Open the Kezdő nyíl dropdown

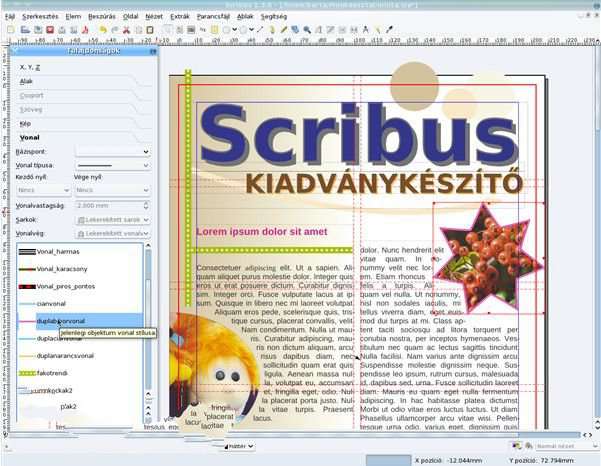pyautogui.click(x=43, y=190)
